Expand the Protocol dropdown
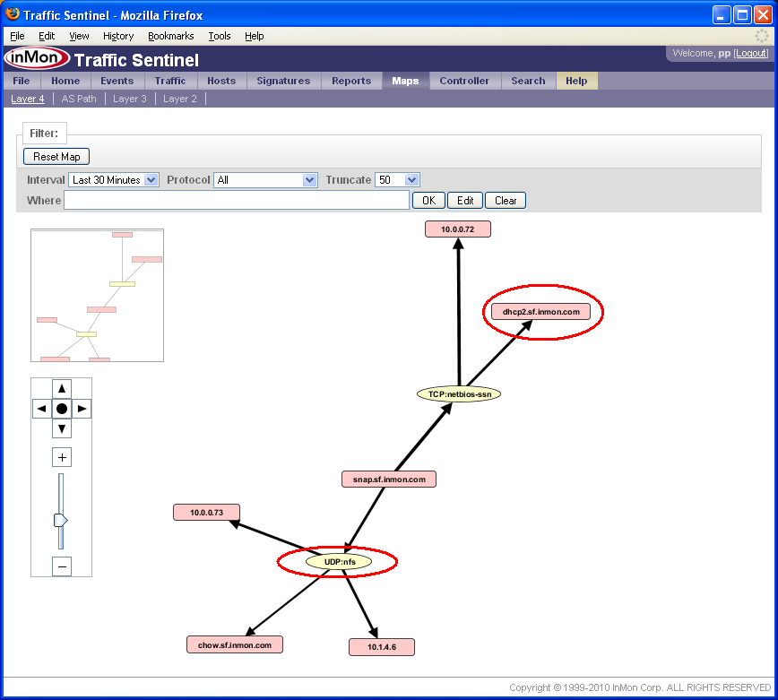Screen dimensions: 778x700 265,180
